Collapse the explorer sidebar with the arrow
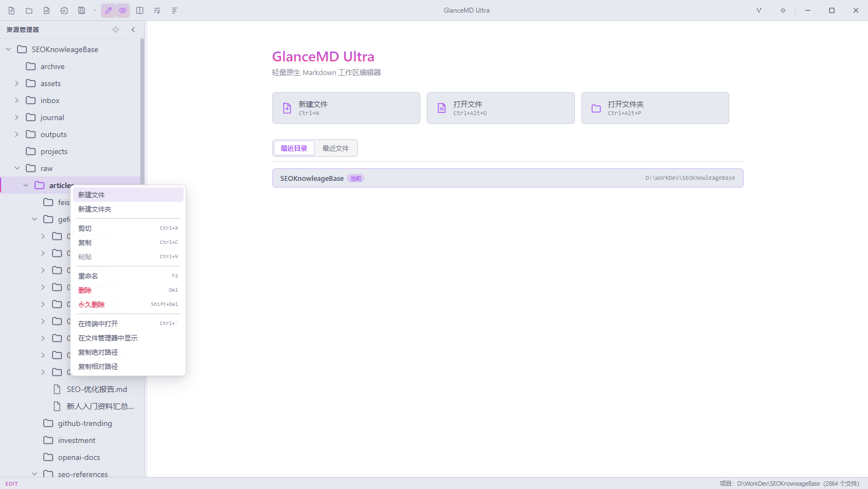This screenshot has width=868, height=489. pyautogui.click(x=133, y=30)
